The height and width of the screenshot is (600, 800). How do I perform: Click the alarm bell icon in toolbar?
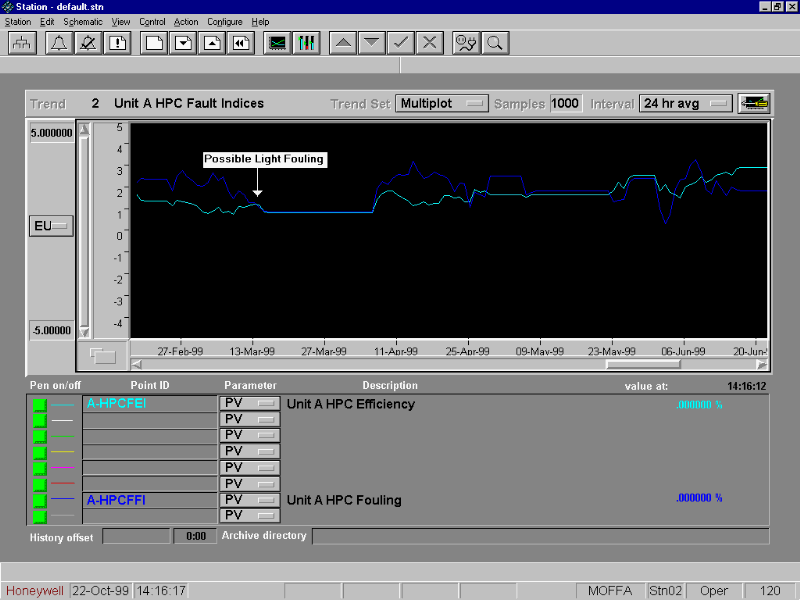59,43
